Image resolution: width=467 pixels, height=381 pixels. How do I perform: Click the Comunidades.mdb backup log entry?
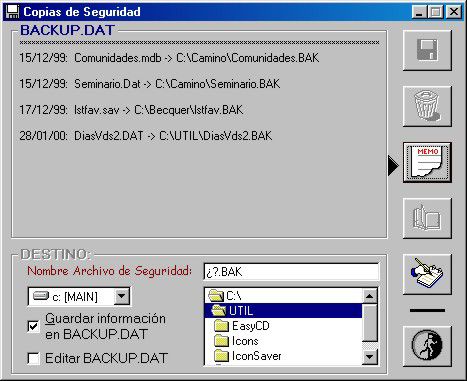coord(169,58)
